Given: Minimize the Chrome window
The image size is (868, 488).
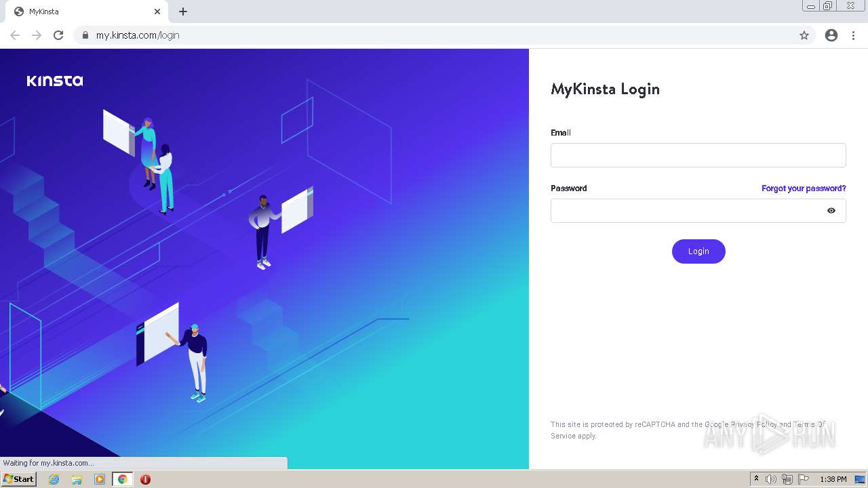Looking at the screenshot, I should click(x=810, y=6).
